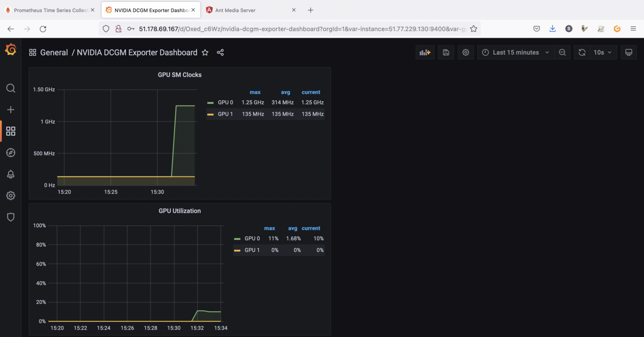Open the Last 15 minutes time range picker
The width and height of the screenshot is (644, 337).
coord(515,52)
